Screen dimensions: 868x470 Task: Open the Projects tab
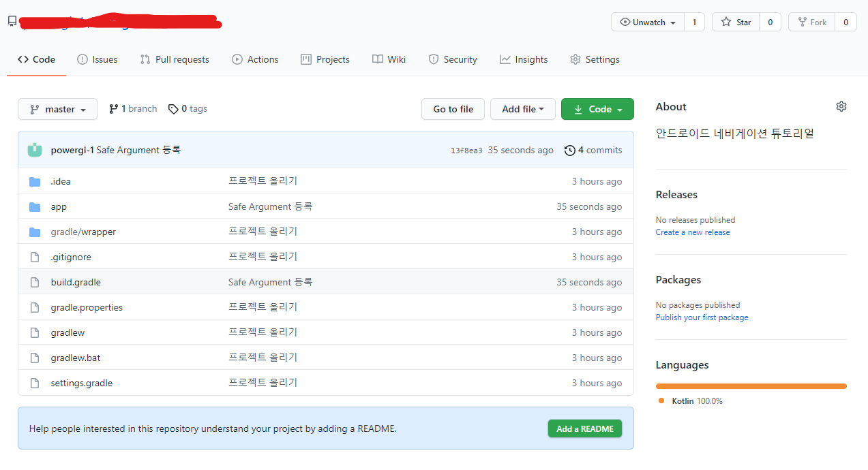(325, 59)
